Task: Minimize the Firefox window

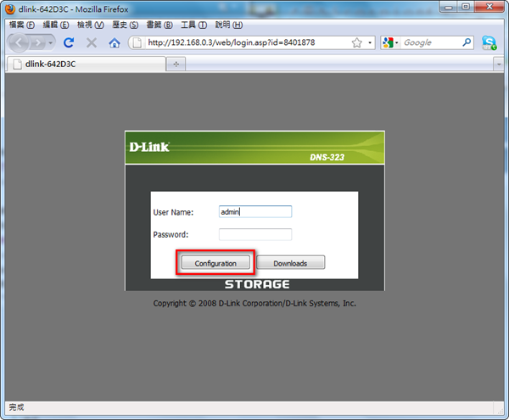Action: [x=448, y=7]
